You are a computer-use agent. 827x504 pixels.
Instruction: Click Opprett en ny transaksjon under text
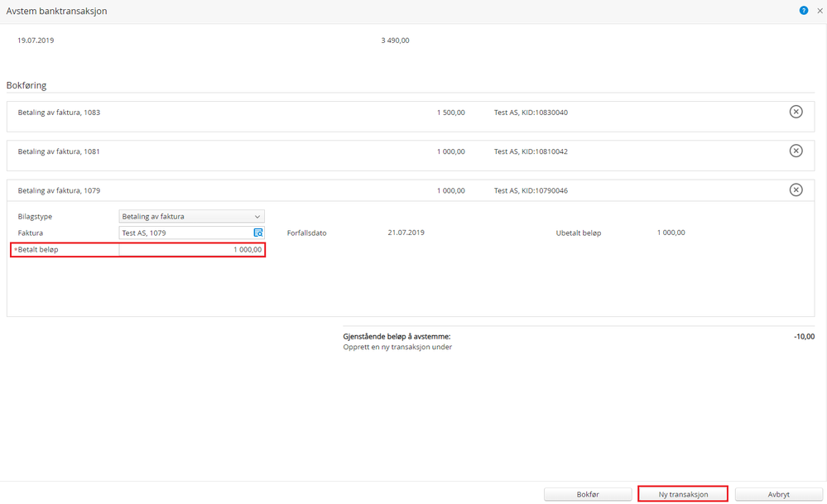(397, 347)
